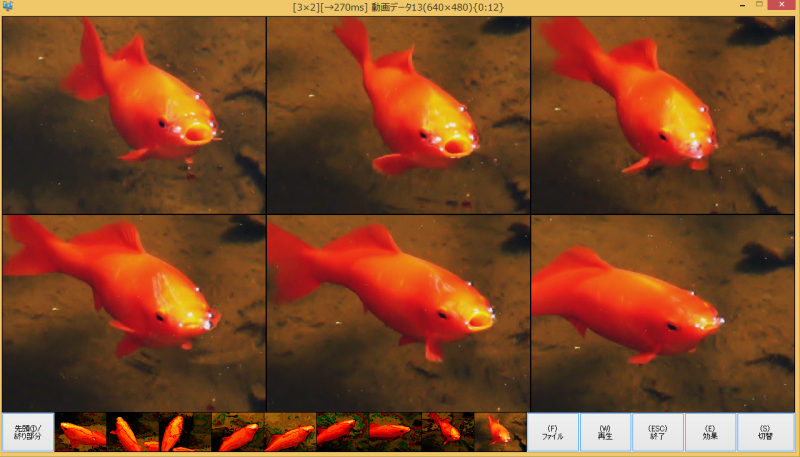Open the (E) 効果 effects button
800x457 pixels.
[710, 432]
